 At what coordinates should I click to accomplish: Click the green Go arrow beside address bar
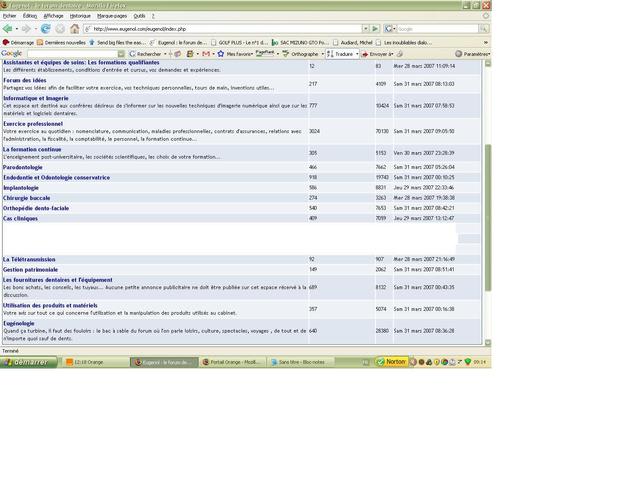click(375, 29)
